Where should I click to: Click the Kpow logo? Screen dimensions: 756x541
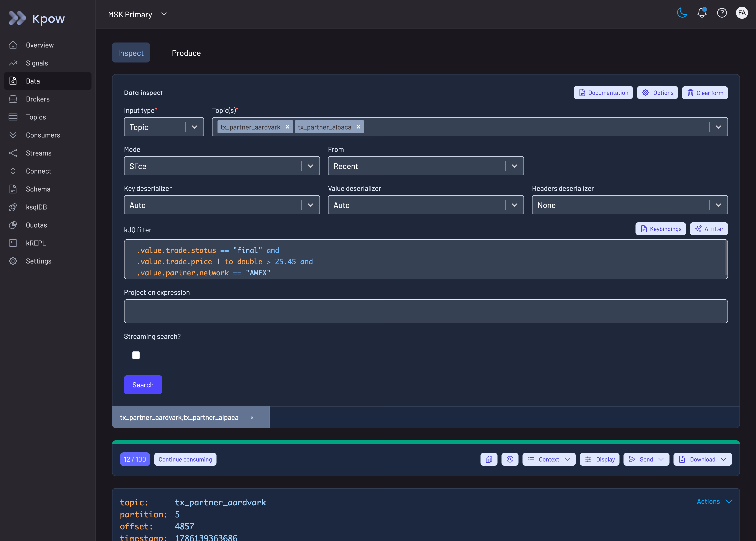(37, 18)
